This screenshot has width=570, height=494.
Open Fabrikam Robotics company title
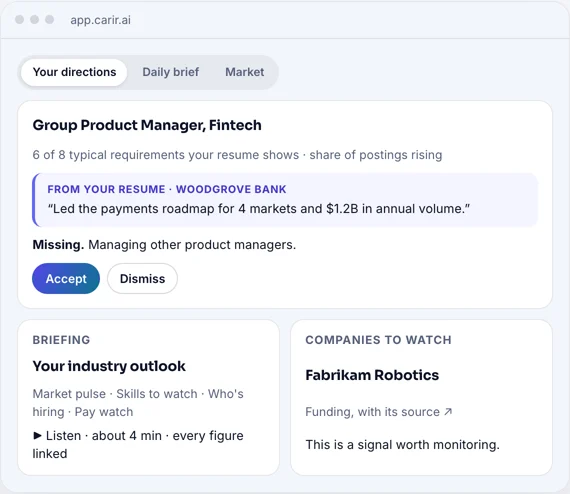[372, 375]
